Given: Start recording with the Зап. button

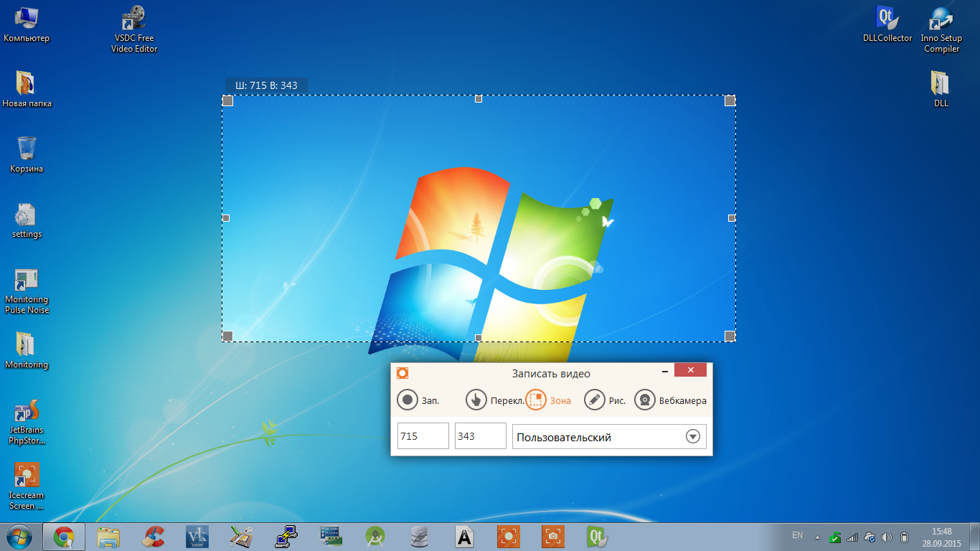Looking at the screenshot, I should point(418,400).
